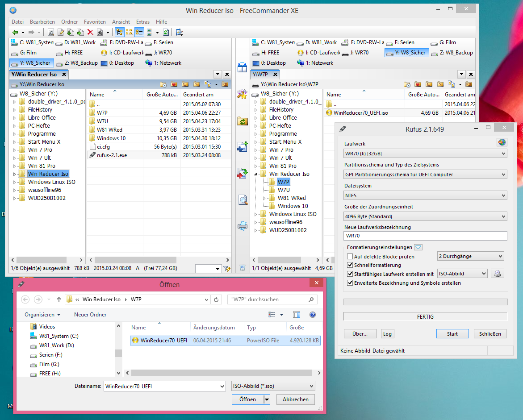Open the Favoriten menu

(x=95, y=22)
